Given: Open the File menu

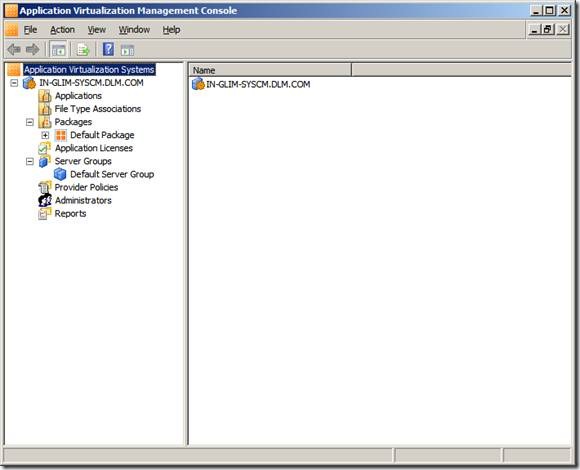Looking at the screenshot, I should (30, 30).
